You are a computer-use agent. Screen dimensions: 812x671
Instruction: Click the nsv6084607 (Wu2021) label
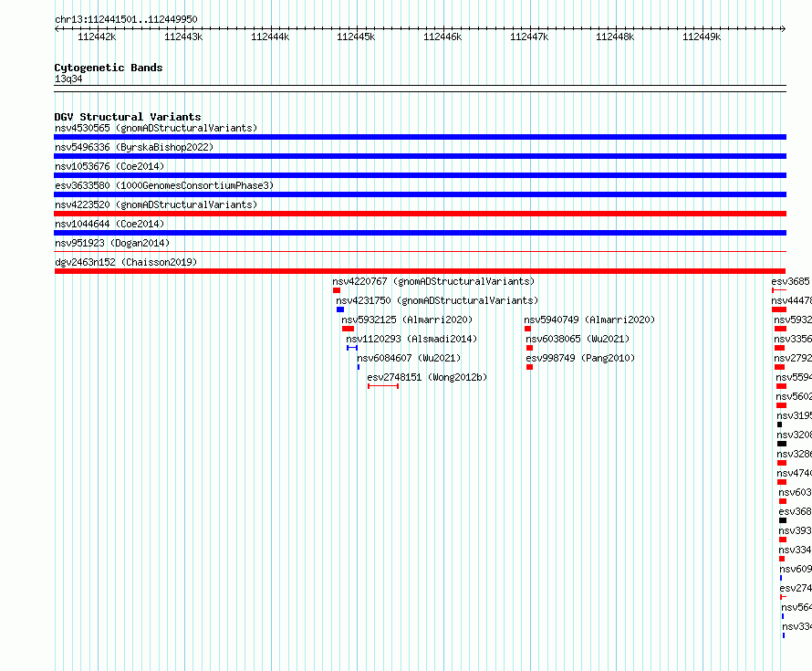[409, 358]
